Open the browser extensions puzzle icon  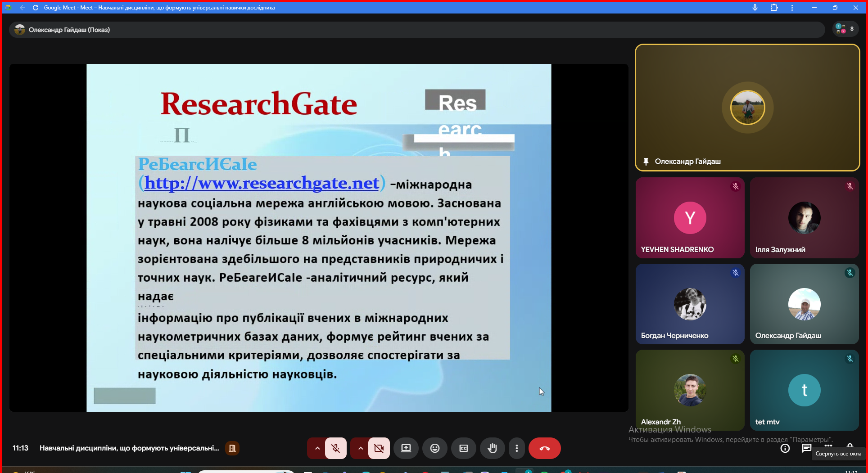pyautogui.click(x=774, y=8)
